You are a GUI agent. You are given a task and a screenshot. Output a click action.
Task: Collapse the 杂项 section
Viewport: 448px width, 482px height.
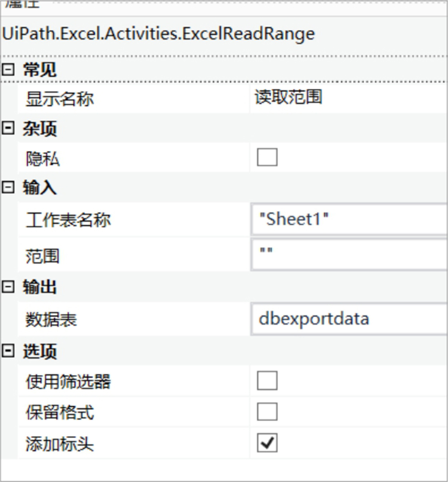8,128
